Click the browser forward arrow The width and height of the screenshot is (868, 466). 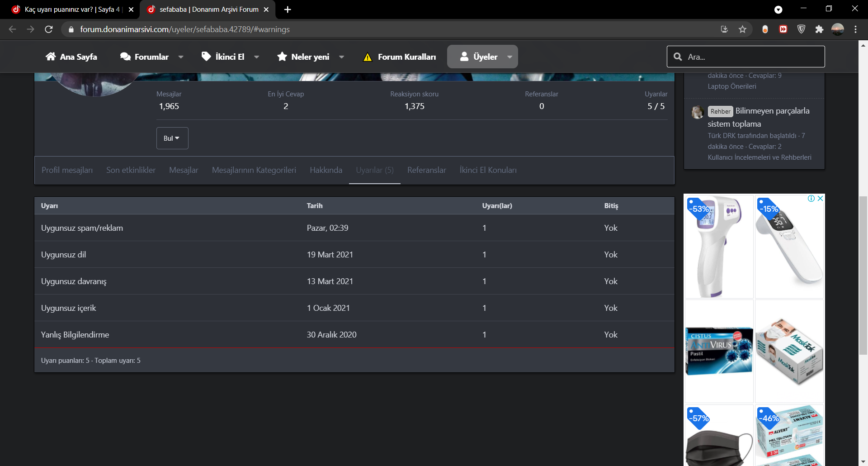tap(30, 29)
